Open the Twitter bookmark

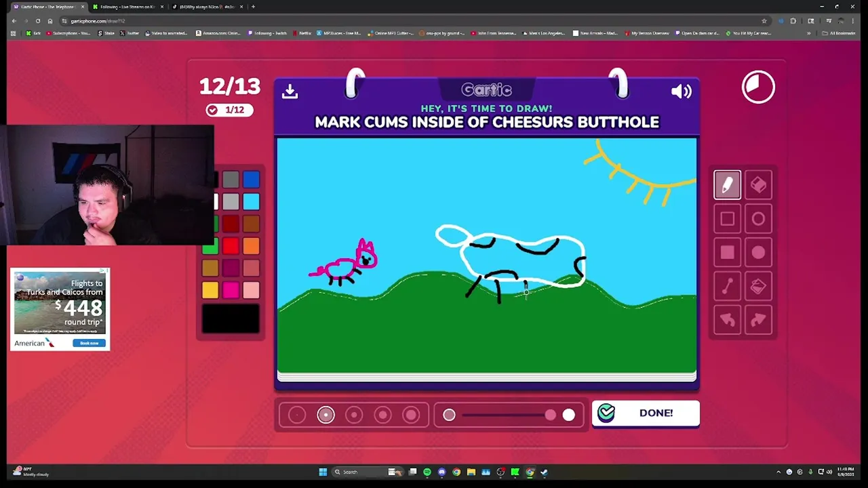coord(130,33)
